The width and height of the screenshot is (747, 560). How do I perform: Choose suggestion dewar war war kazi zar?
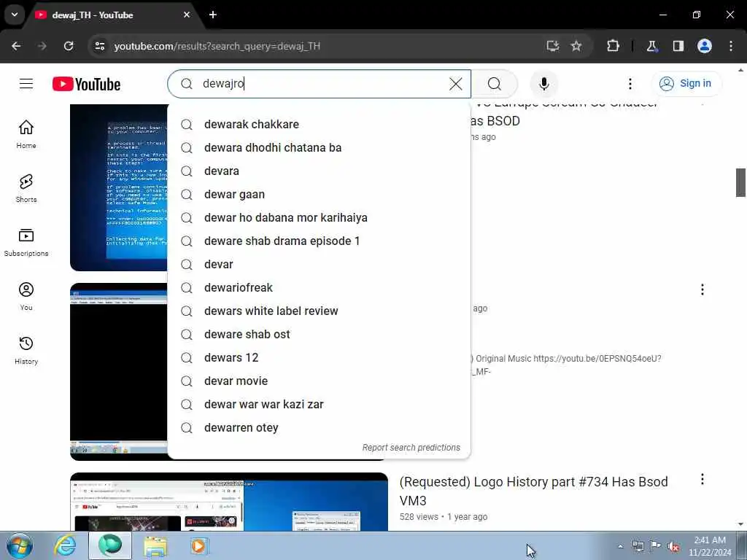(320, 404)
